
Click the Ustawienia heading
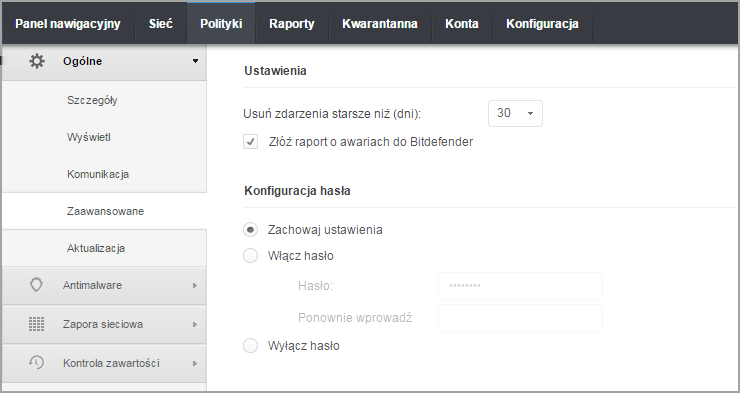pyautogui.click(x=275, y=71)
